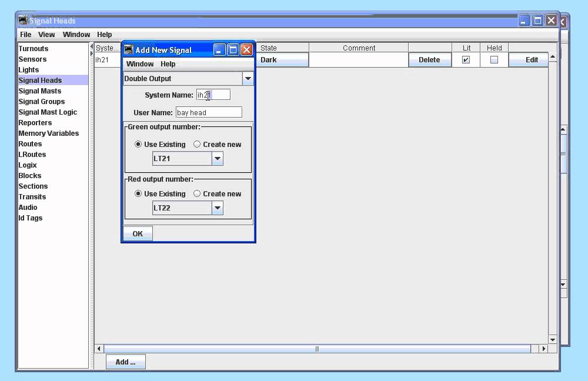Image resolution: width=588 pixels, height=381 pixels.
Task: Select Logix in the side list
Action: coord(54,165)
